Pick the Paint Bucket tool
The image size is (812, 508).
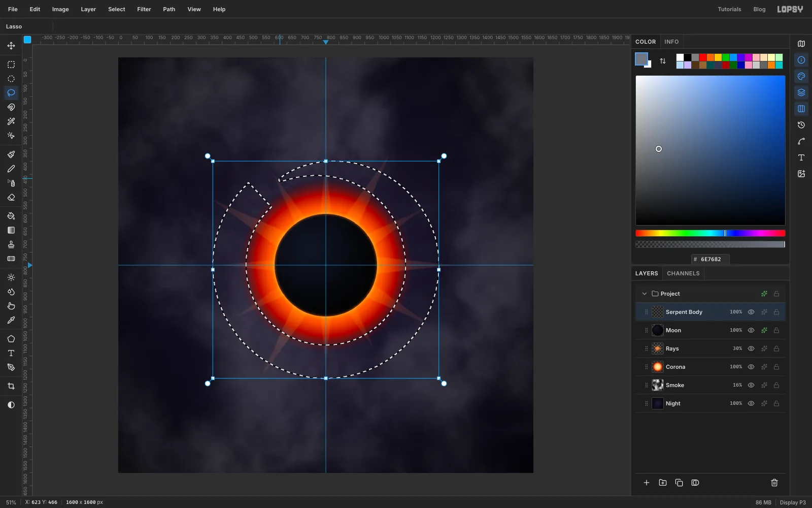pyautogui.click(x=11, y=216)
